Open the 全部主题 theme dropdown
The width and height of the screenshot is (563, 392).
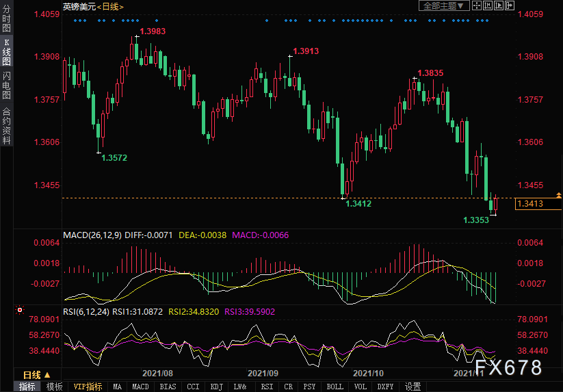coord(443,5)
